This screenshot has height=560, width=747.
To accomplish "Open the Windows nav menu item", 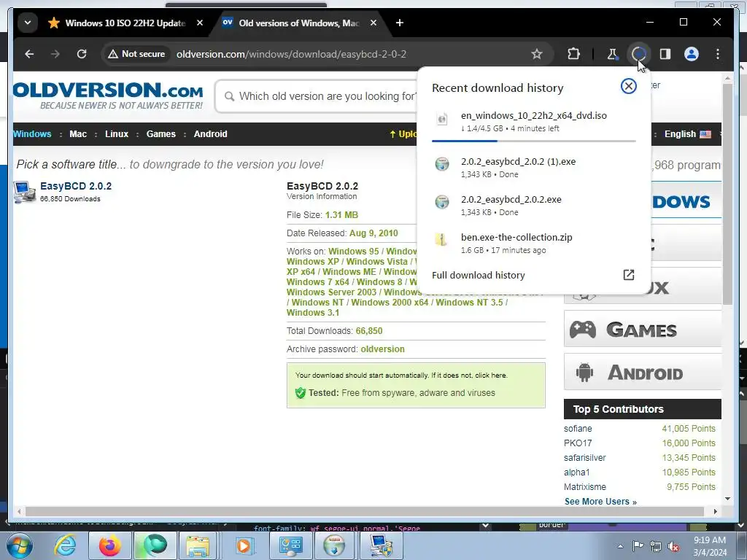I will click(x=32, y=134).
